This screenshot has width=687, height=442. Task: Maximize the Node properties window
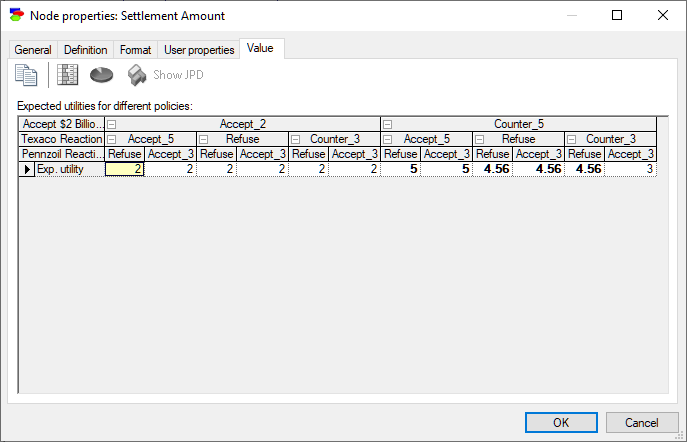tap(617, 15)
